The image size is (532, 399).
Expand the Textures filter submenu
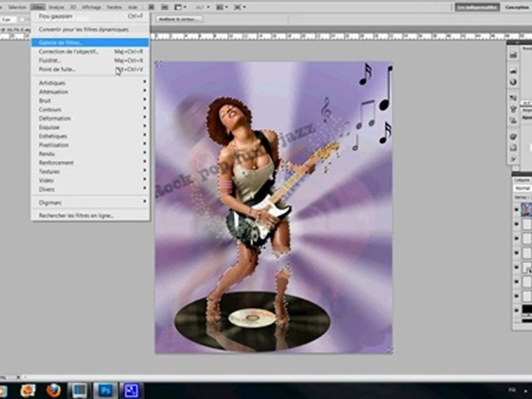point(90,171)
